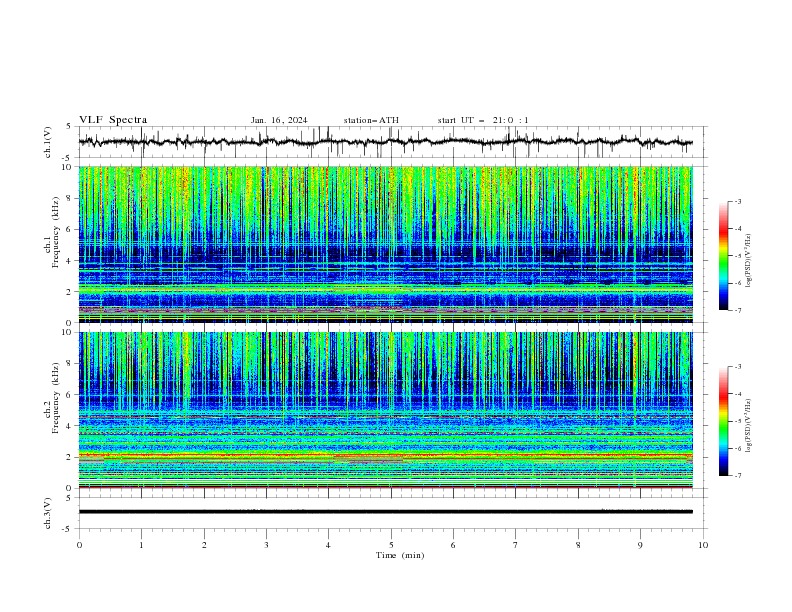Click the '3' time axis tick label
Image resolution: width=792 pixels, height=612 pixels.
pos(266,545)
